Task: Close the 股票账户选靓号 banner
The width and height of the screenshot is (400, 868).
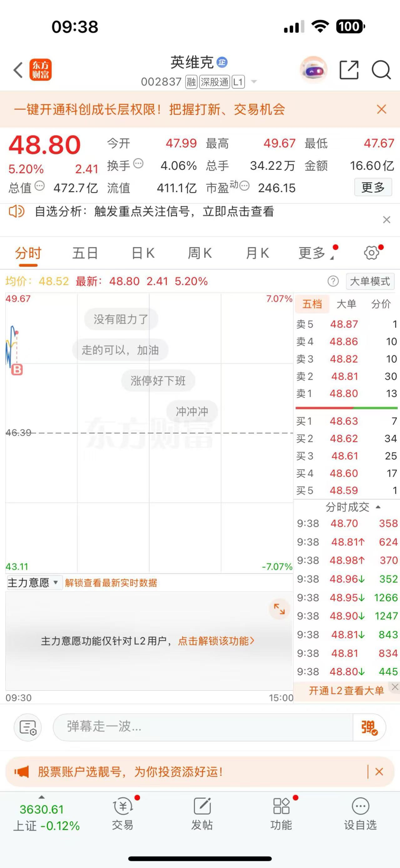Action: point(379,772)
